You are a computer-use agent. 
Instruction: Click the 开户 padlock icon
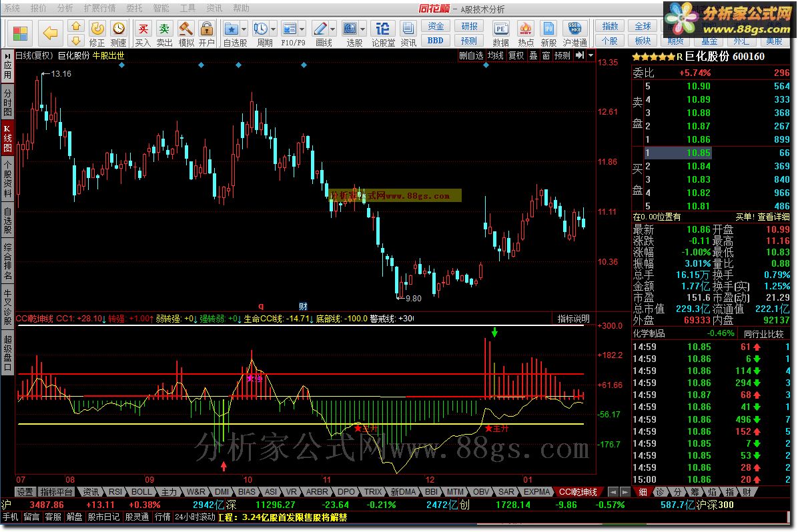[206, 29]
